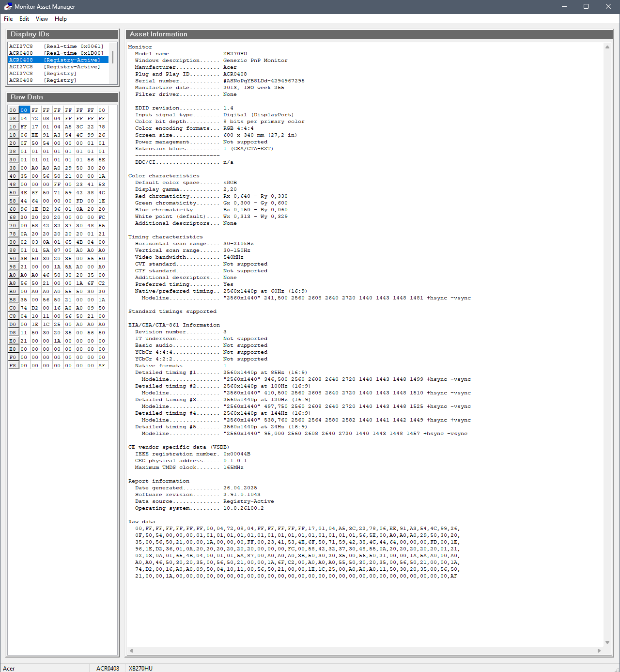620x672 pixels.
Task: Click Screen size 600 x 340 mm value
Action: 260,135
